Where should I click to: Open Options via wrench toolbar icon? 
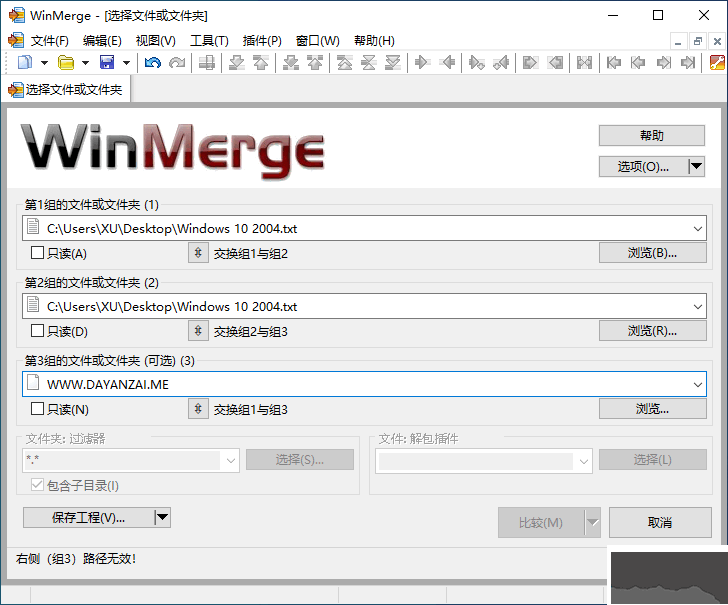pos(717,62)
